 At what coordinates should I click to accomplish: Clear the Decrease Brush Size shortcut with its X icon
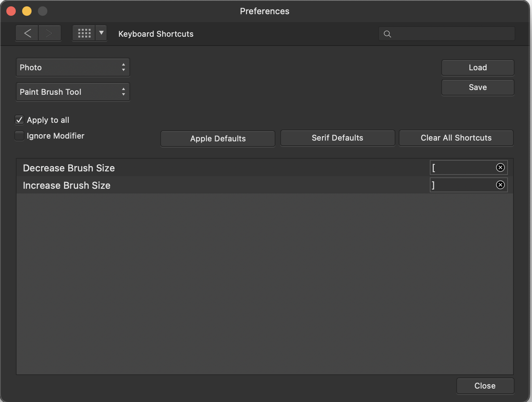(x=500, y=167)
